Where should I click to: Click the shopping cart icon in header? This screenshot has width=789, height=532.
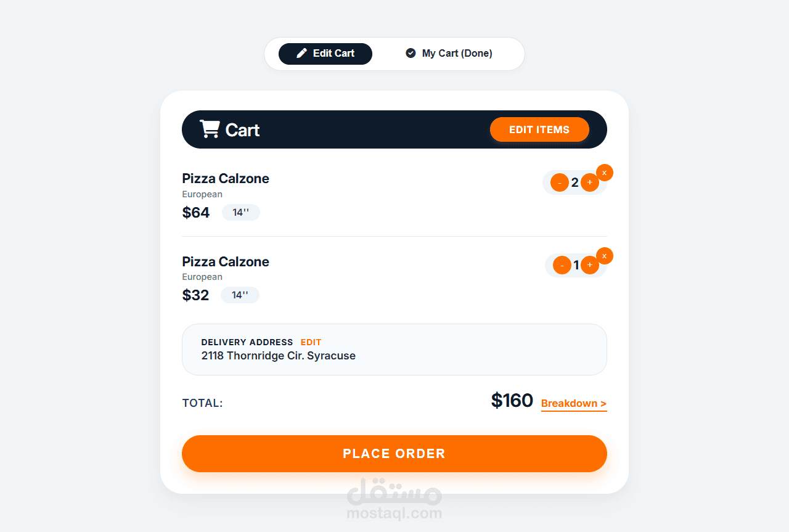point(210,129)
